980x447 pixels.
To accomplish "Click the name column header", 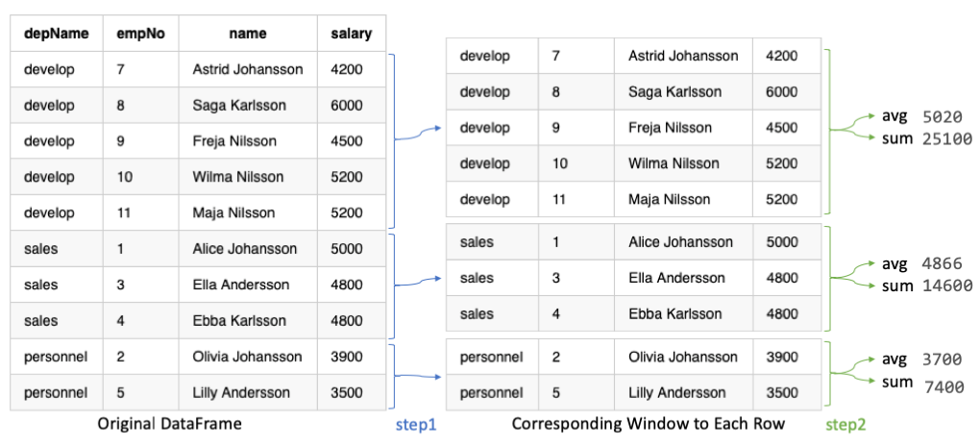I will (x=248, y=34).
